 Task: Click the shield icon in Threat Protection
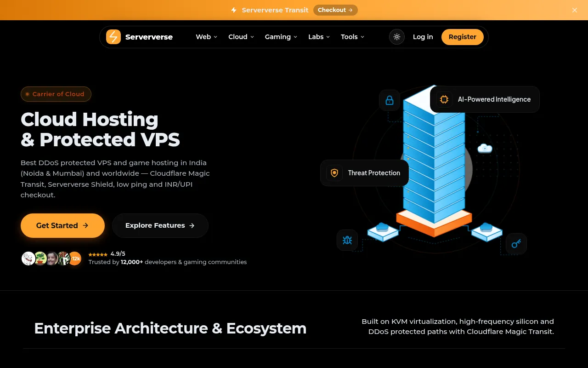coord(334,173)
